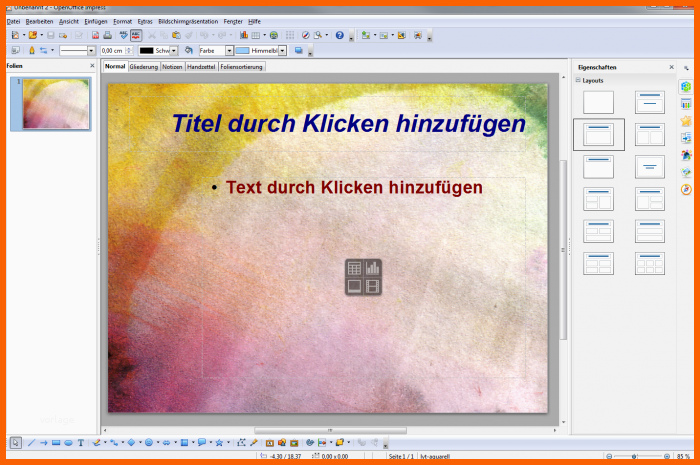This screenshot has width=700, height=465.
Task: Click the New document icon
Action: (16, 35)
